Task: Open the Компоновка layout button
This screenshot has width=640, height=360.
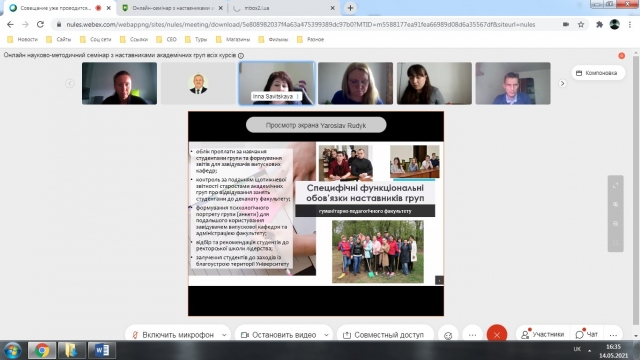Action: click(x=598, y=73)
